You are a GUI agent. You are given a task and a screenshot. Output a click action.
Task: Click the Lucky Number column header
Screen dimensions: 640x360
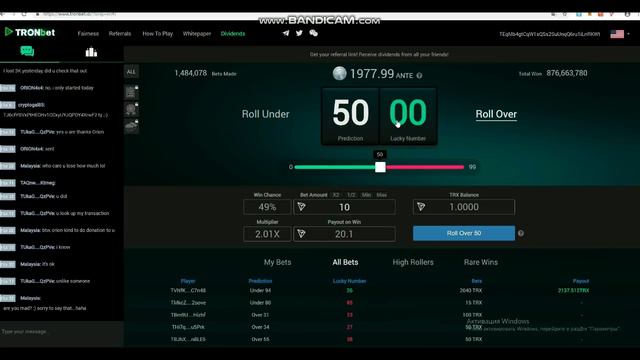(x=349, y=281)
